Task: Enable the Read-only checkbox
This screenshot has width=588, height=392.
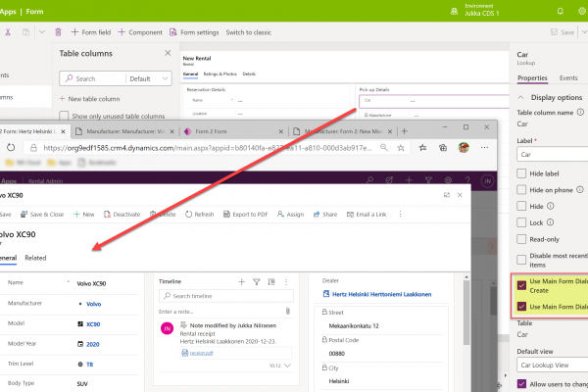Action: click(521, 239)
